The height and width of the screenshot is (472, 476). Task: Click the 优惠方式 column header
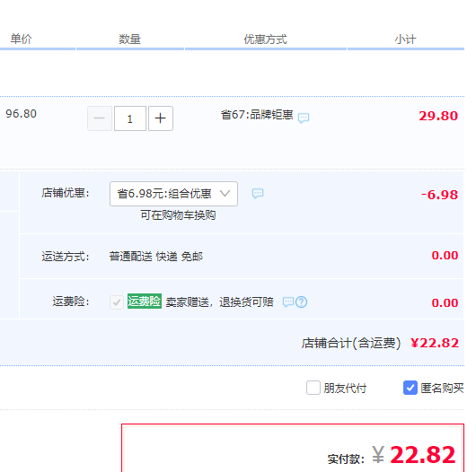[266, 39]
